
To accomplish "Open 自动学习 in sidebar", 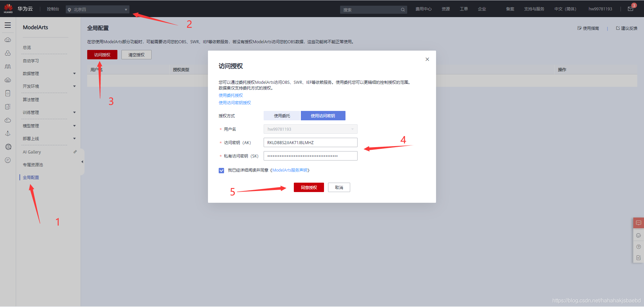I will tap(31, 61).
